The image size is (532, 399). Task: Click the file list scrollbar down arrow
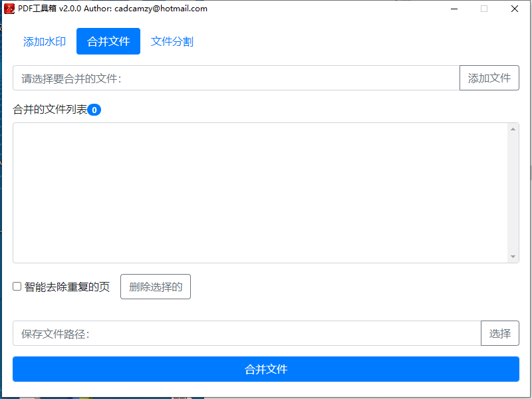pos(513,257)
